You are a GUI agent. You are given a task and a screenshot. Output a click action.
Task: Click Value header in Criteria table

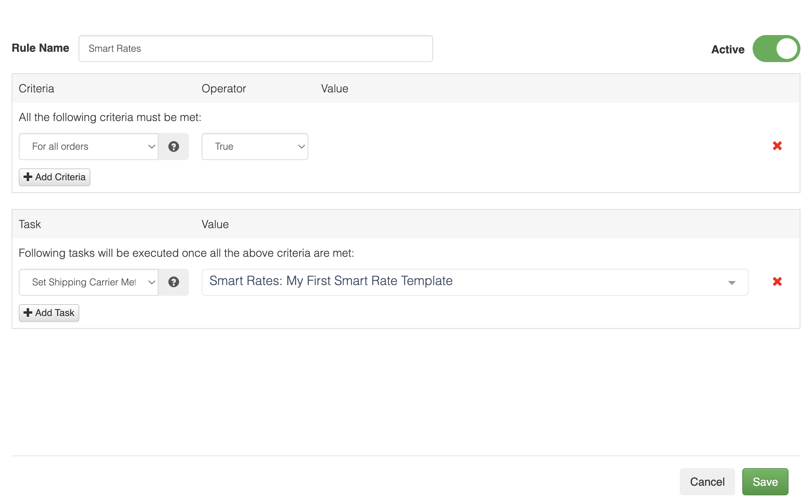click(x=334, y=88)
